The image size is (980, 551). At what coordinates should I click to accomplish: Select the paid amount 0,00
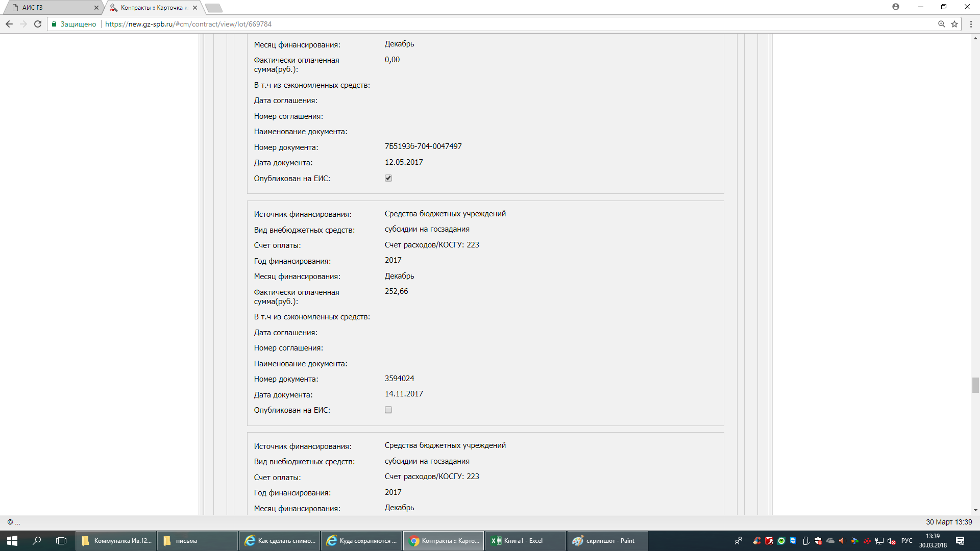point(393,60)
